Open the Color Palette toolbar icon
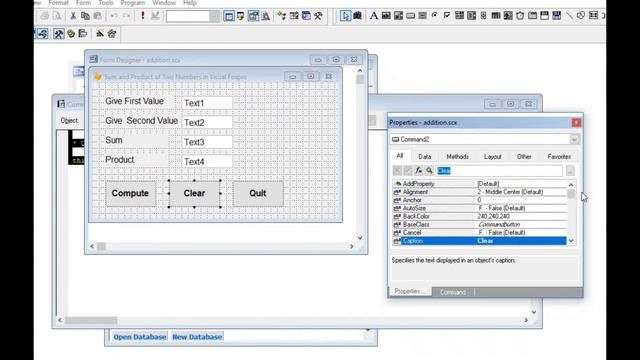Screen dimensions: 640x360 (x=71, y=33)
